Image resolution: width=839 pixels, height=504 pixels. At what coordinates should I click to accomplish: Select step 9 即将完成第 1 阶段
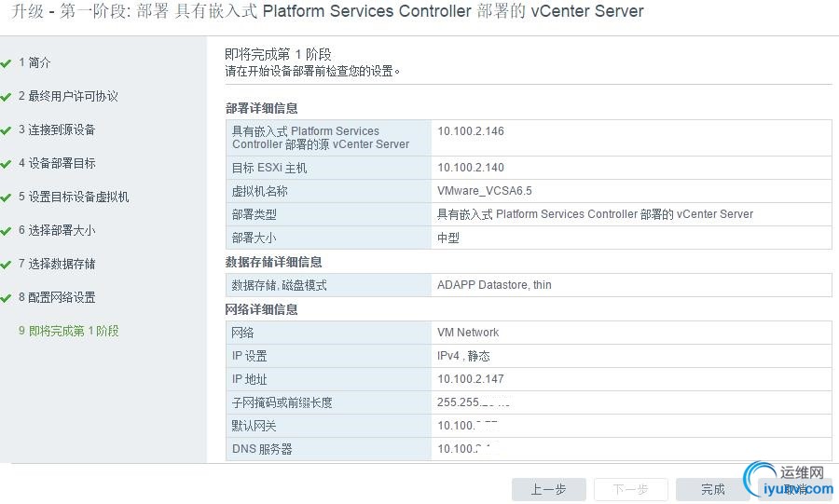click(68, 331)
